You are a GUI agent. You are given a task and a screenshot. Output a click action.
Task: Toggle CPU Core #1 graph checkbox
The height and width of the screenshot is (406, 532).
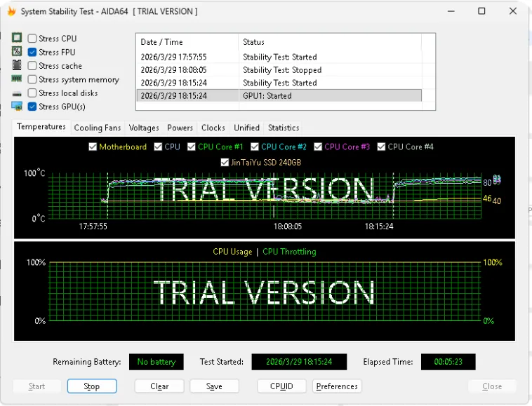[x=192, y=147]
